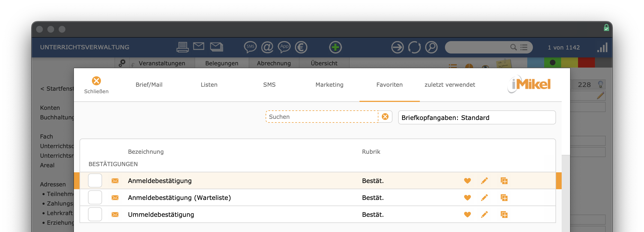Check the Anmeldebestätigung (Warteliste) checkbox

tap(95, 197)
